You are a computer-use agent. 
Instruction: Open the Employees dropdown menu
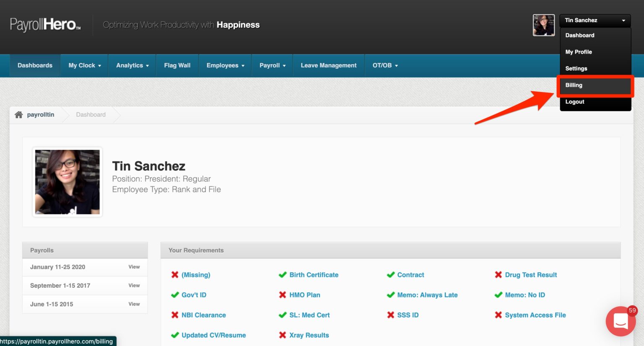pyautogui.click(x=225, y=65)
